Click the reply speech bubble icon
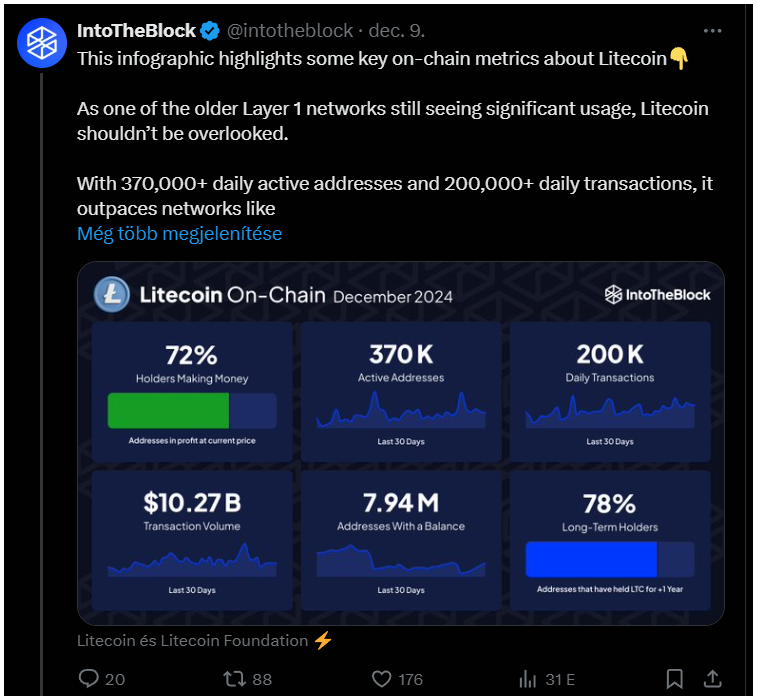The height and width of the screenshot is (700, 757). coord(89,678)
